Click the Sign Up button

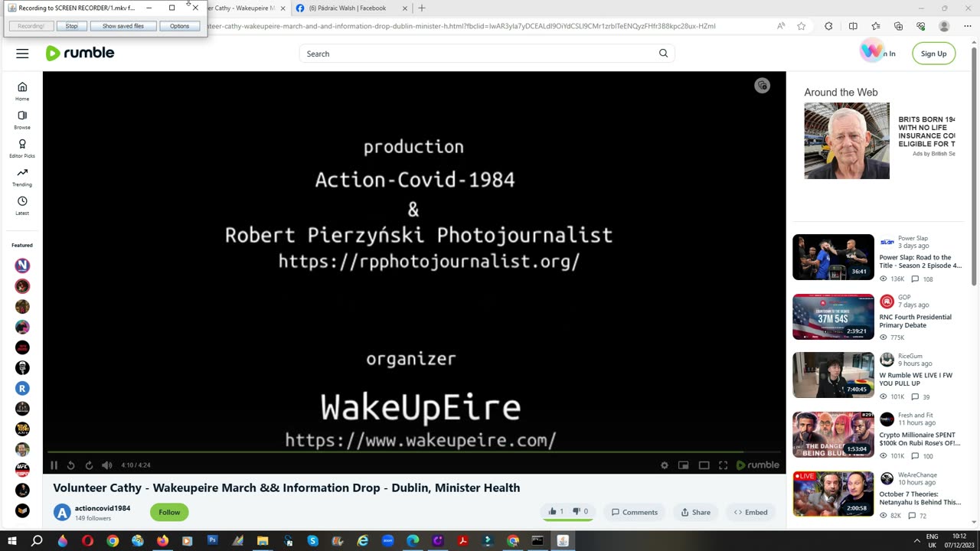933,54
